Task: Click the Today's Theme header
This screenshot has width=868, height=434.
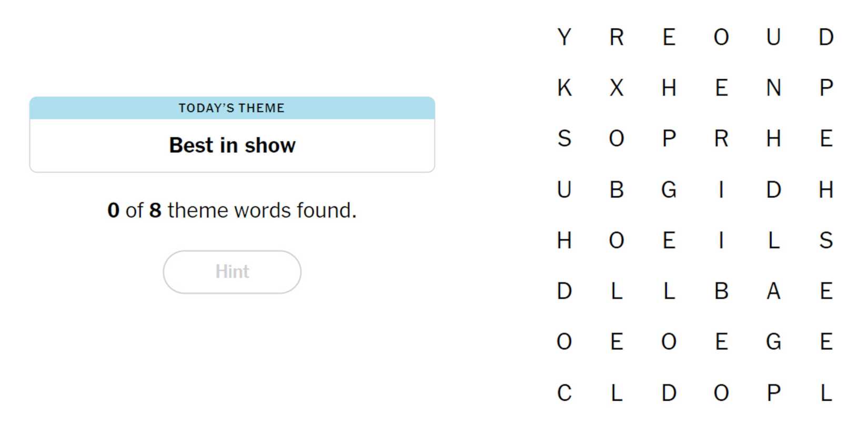Action: 232,108
